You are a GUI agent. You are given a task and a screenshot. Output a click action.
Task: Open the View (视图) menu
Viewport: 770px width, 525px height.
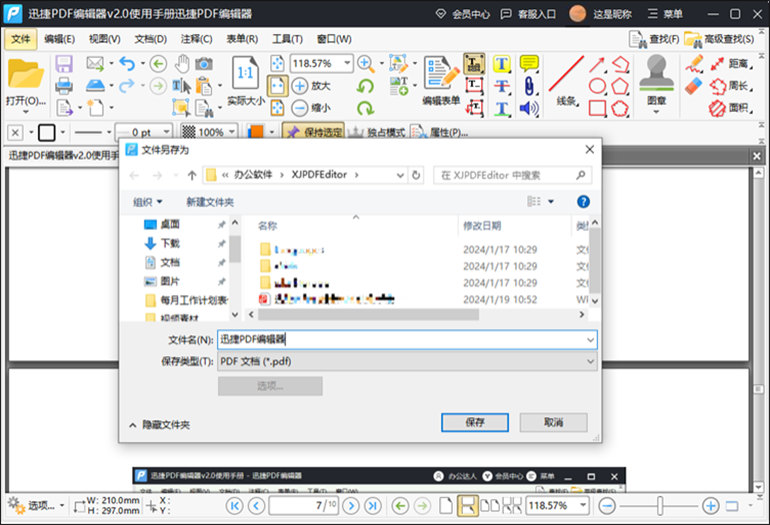[105, 39]
